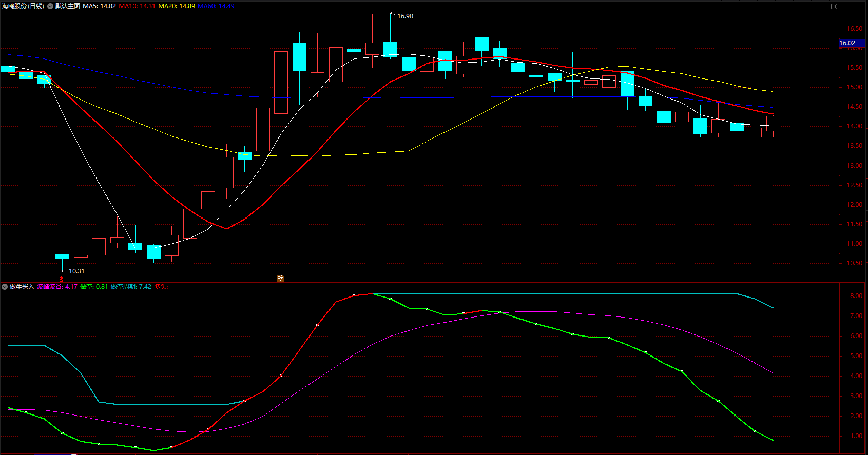Click the 波峰波谷: 4.17 indicator value

pyautogui.click(x=57, y=287)
